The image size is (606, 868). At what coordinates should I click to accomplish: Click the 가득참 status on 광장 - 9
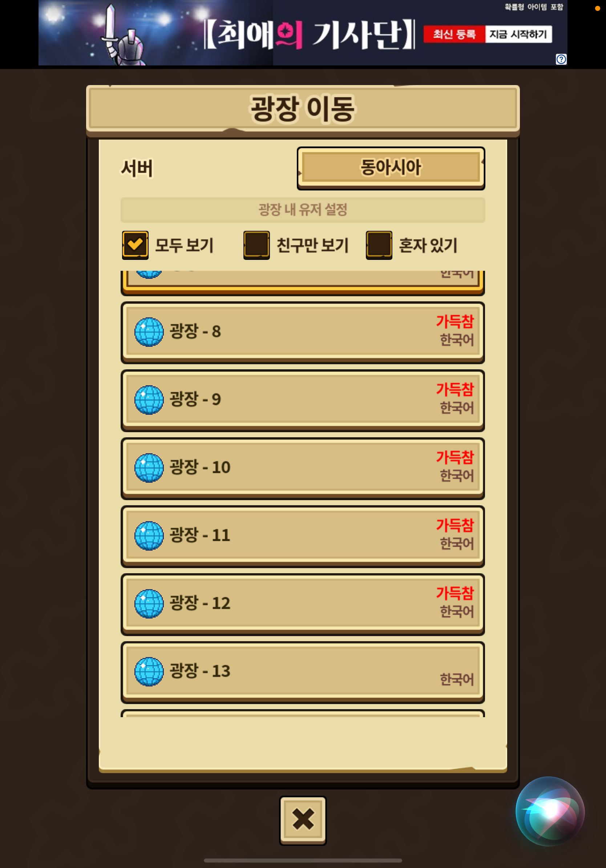pyautogui.click(x=455, y=389)
